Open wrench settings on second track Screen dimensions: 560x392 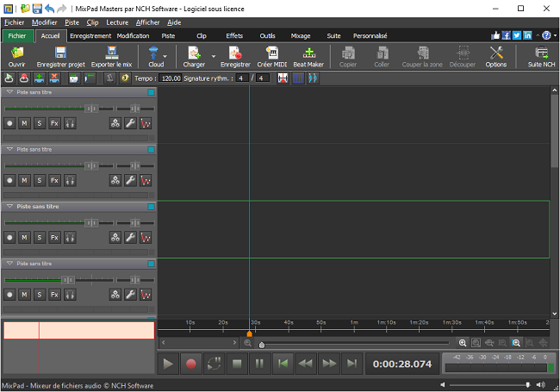pos(130,180)
